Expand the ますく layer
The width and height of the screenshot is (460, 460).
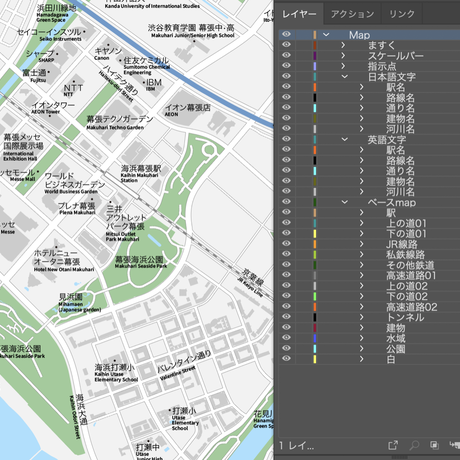click(343, 45)
